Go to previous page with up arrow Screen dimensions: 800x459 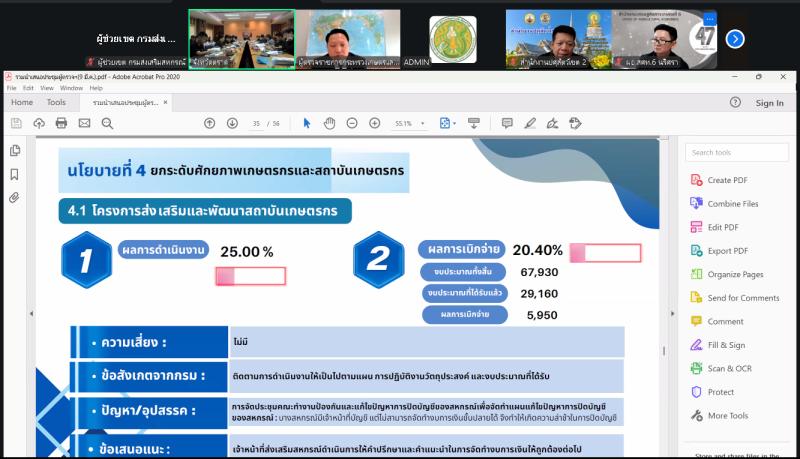coord(209,123)
